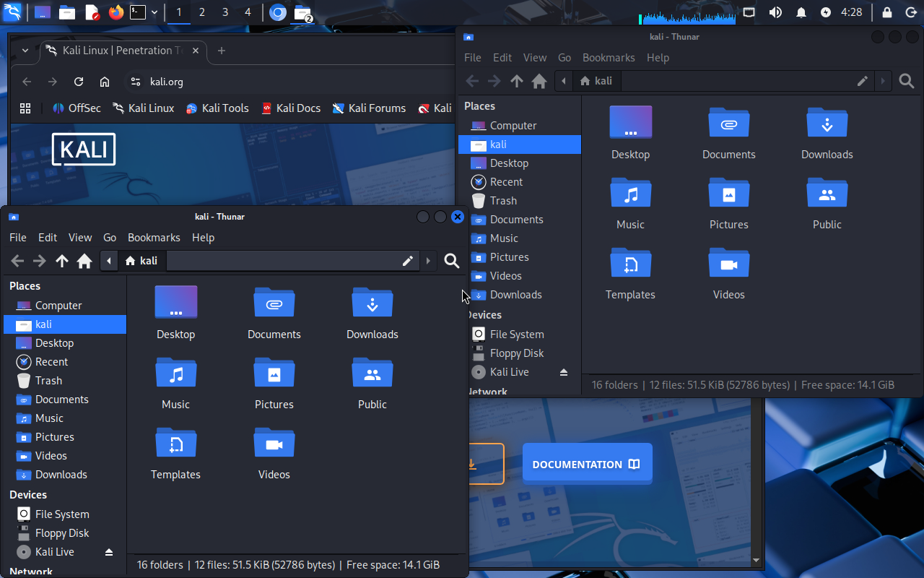Open the Music folder in the background Thunar window

click(x=630, y=204)
